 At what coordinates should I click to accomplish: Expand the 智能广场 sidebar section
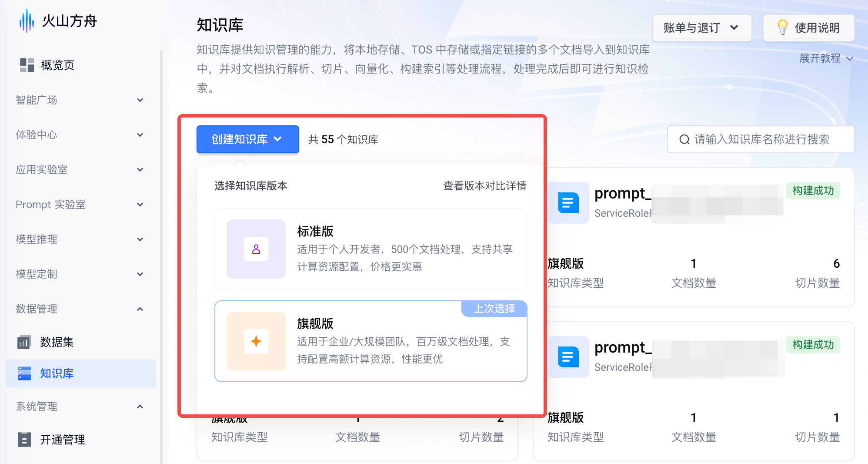(x=140, y=100)
